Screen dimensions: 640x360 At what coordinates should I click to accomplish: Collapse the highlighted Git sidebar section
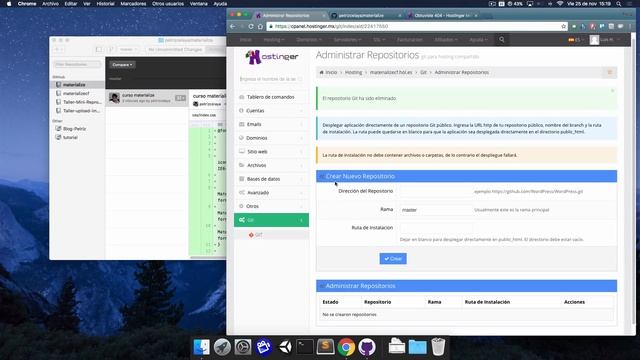click(271, 220)
